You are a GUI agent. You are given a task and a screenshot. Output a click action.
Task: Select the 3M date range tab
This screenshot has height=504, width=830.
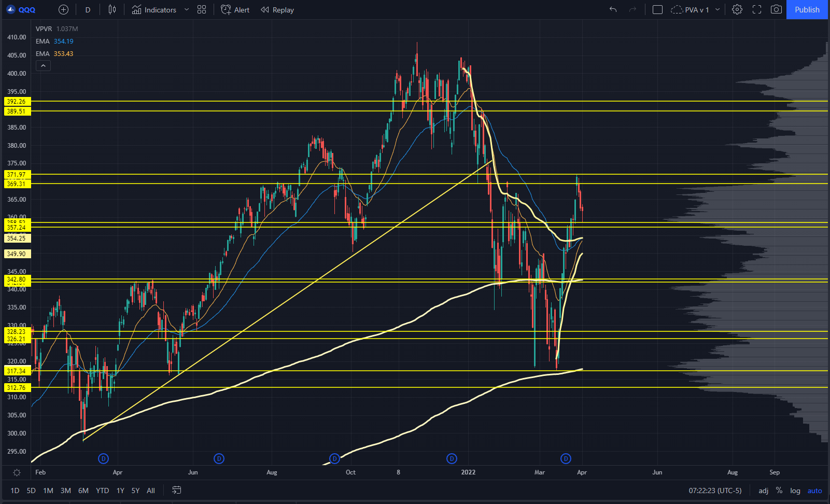(x=66, y=491)
